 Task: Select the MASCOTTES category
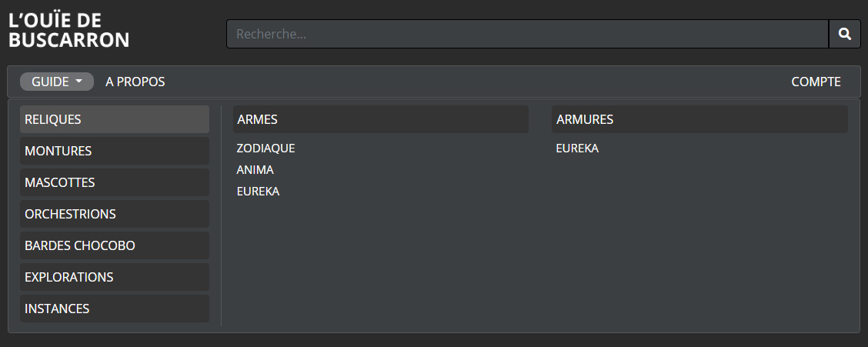click(x=115, y=182)
